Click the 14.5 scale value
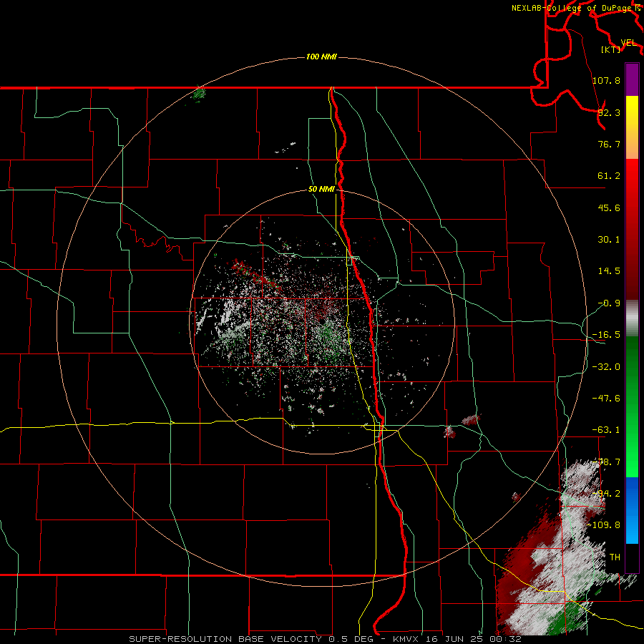This screenshot has height=644, width=644. [609, 271]
